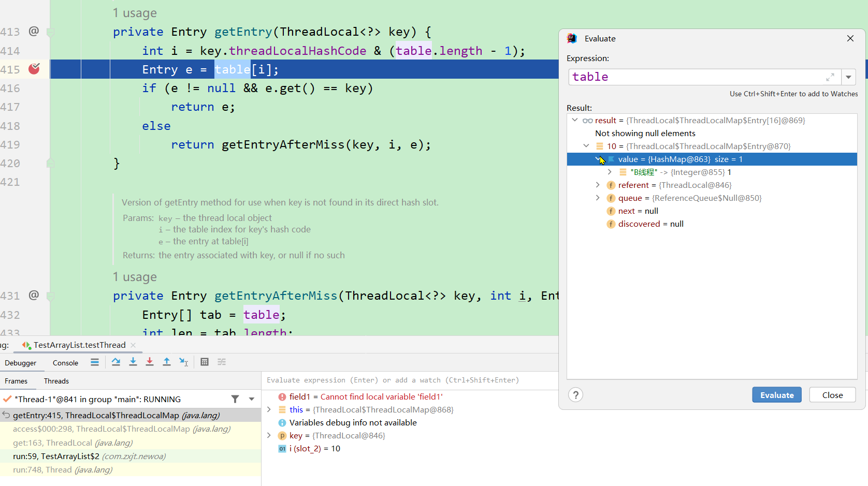868x486 pixels.
Task: Select frame access$000:298
Action: tap(131, 429)
